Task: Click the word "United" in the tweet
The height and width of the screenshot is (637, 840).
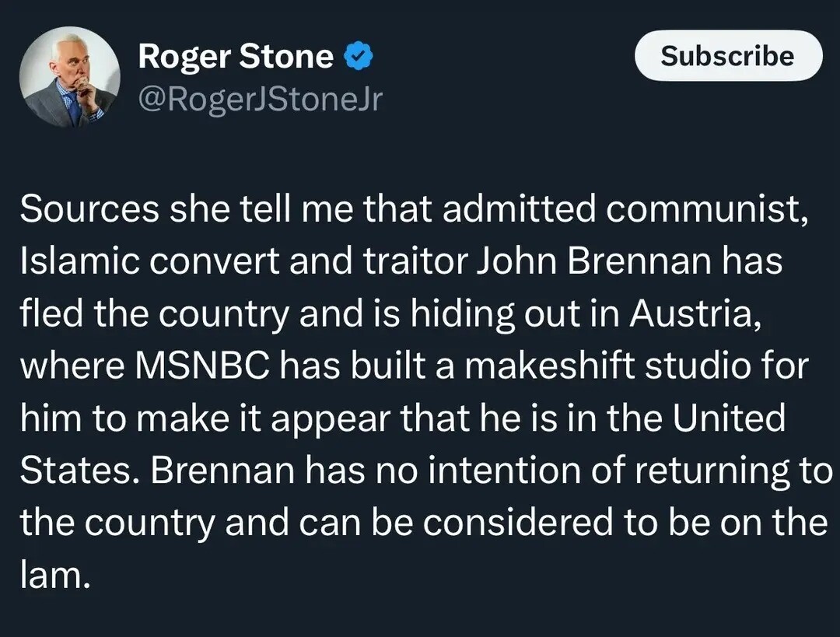Action: pos(729,419)
